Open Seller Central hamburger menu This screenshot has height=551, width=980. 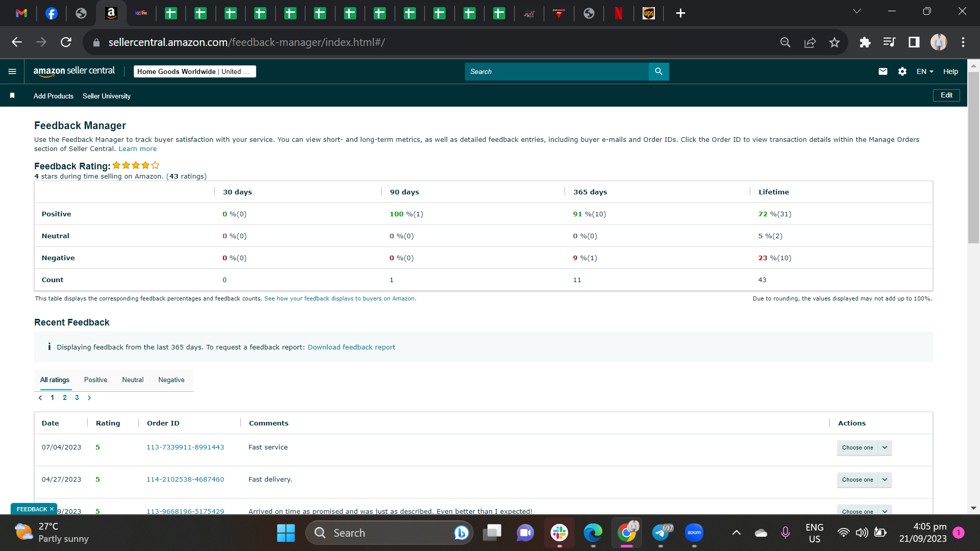[x=12, y=71]
